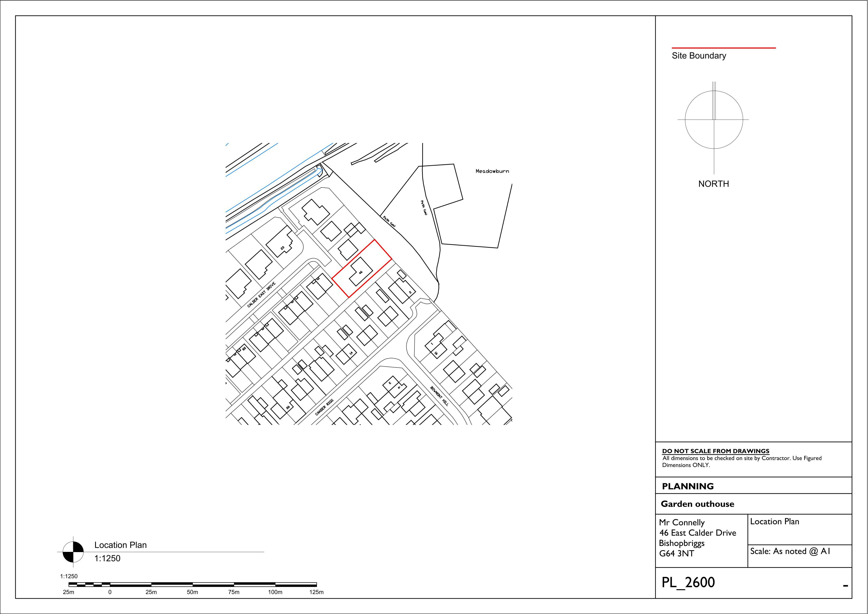This screenshot has height=614, width=868.
Task: Click the 'BOWMONT HILL' street label
Action: 439,396
